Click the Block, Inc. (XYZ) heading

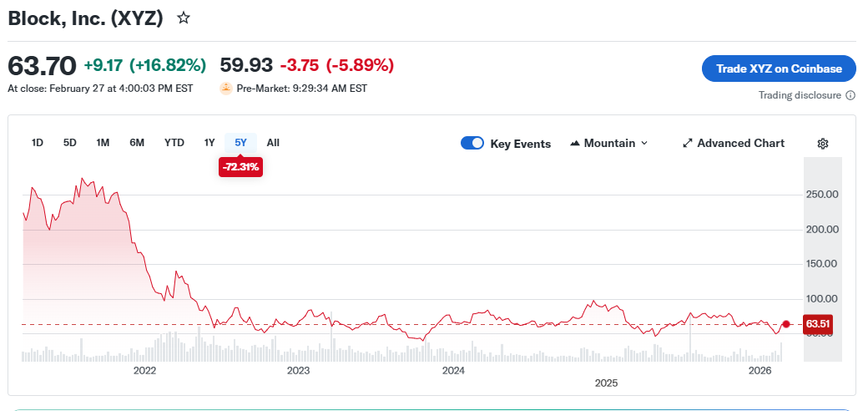(x=85, y=18)
